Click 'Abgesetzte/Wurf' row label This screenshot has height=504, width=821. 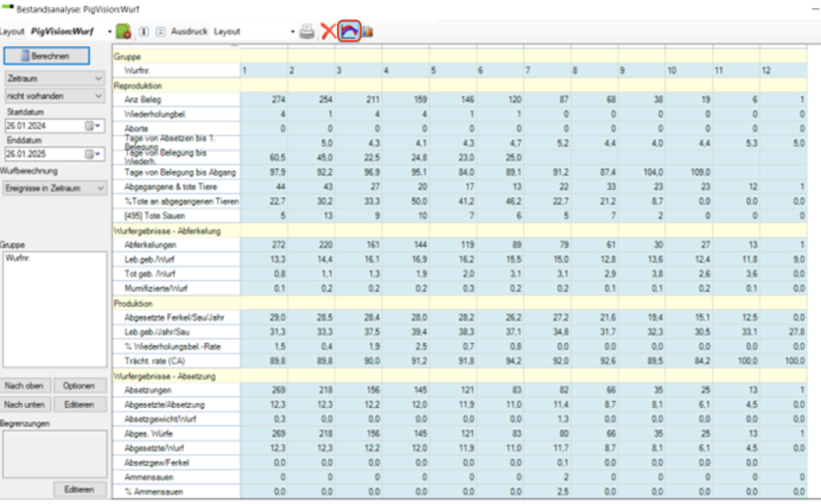pos(154,448)
